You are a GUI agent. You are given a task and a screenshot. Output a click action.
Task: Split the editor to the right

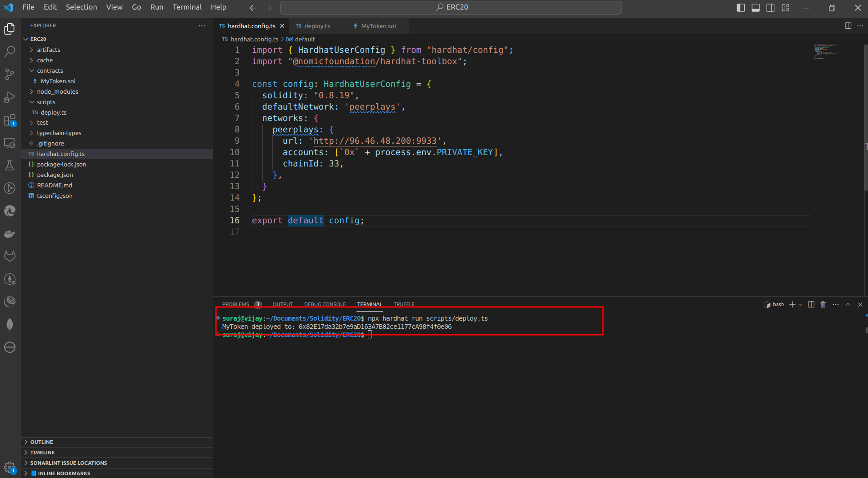(848, 26)
